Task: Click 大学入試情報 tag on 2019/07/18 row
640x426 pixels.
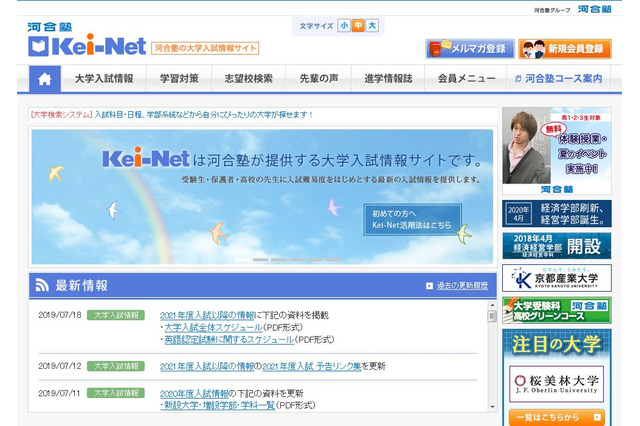Action: [x=116, y=315]
